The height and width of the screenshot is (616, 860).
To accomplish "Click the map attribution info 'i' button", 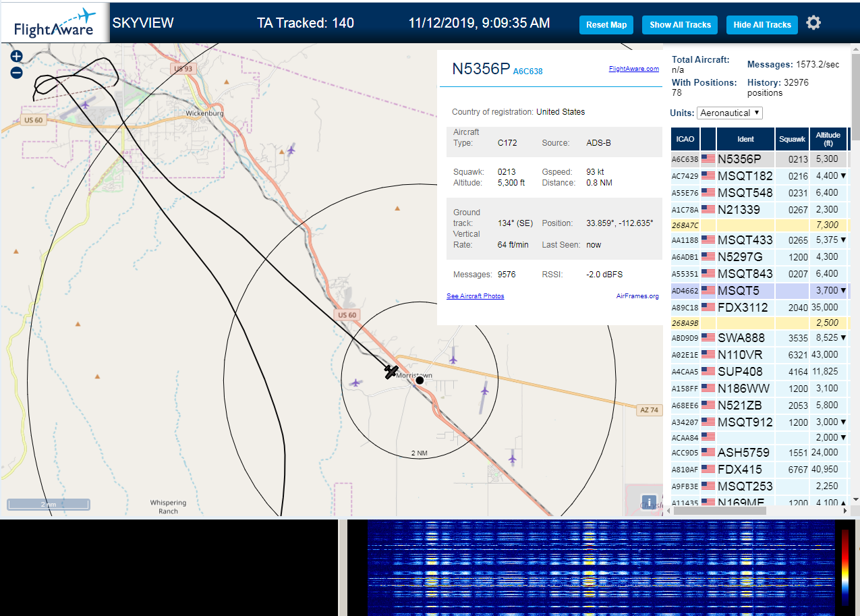I will point(649,503).
